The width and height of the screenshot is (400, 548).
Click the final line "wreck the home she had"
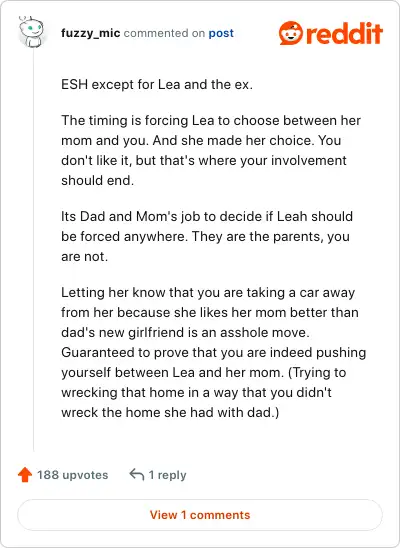point(170,412)
